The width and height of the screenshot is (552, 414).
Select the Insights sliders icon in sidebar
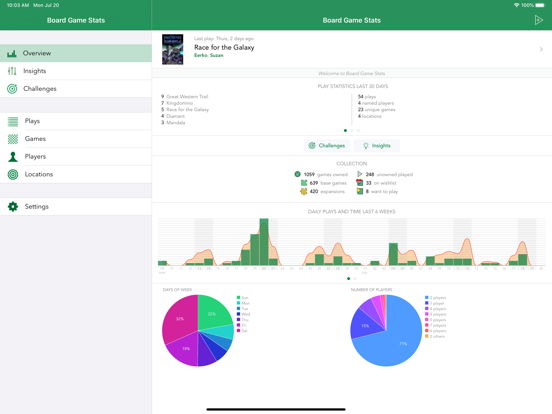point(12,71)
